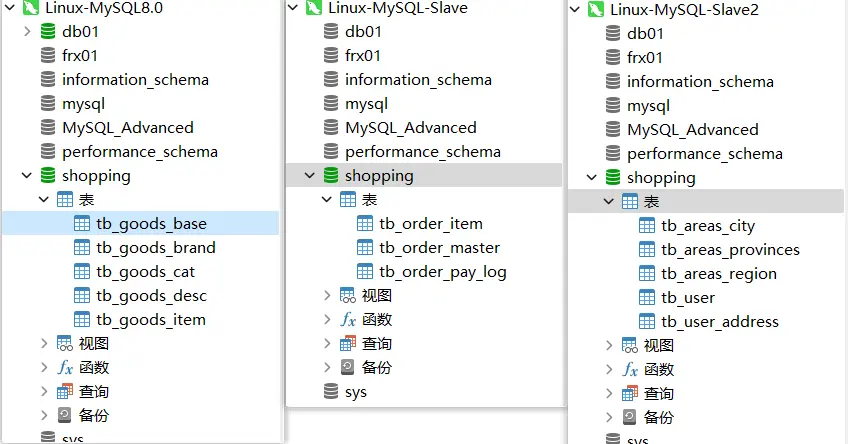Click the 函数 fx icon under Linux-MySQL8.0
Viewport: 848px width, 444px height.
(65, 367)
